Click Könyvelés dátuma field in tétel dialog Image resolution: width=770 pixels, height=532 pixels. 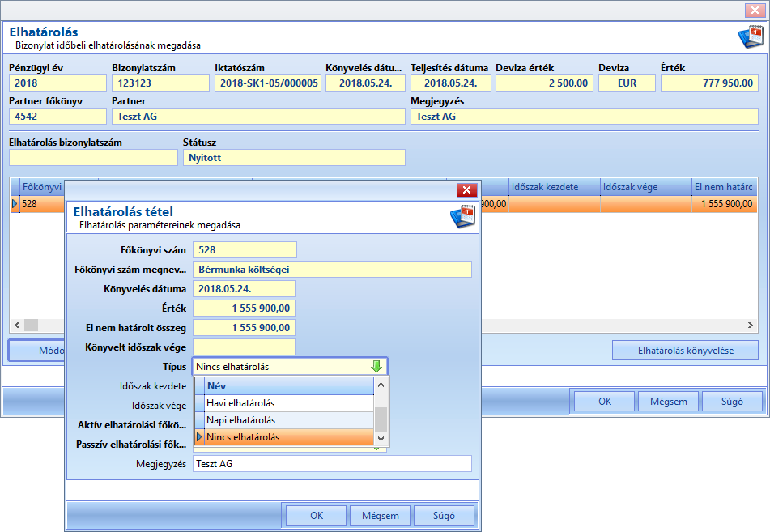244,288
